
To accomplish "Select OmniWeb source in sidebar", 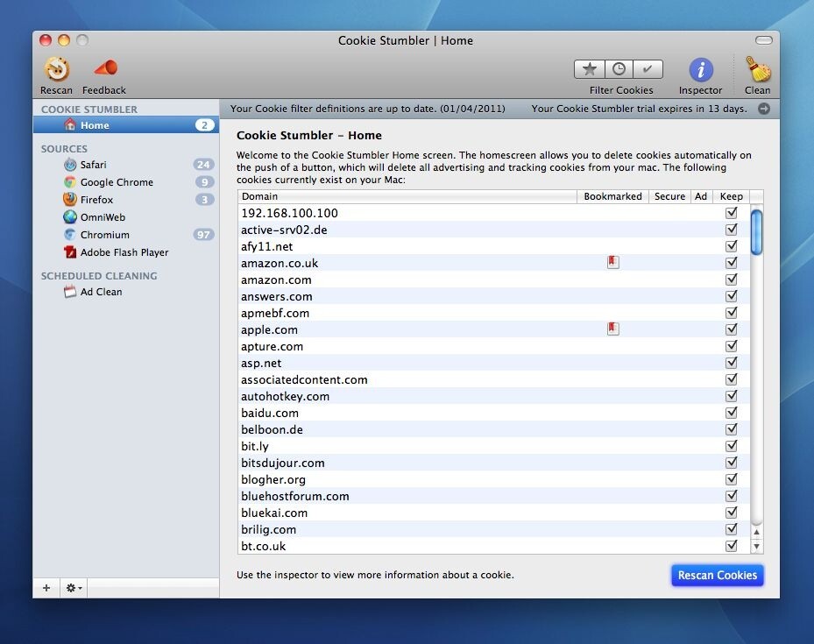I will coord(126,217).
